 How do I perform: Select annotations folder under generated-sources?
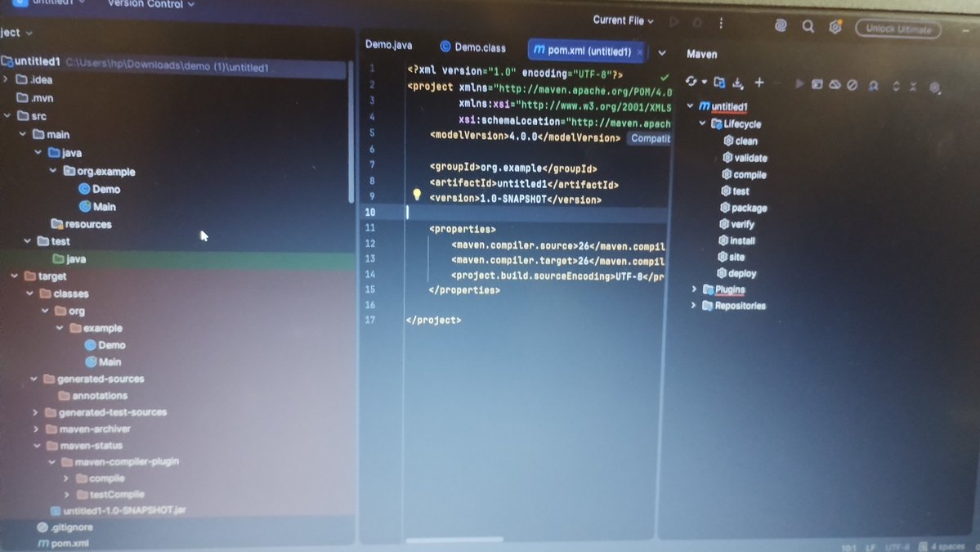(x=93, y=396)
